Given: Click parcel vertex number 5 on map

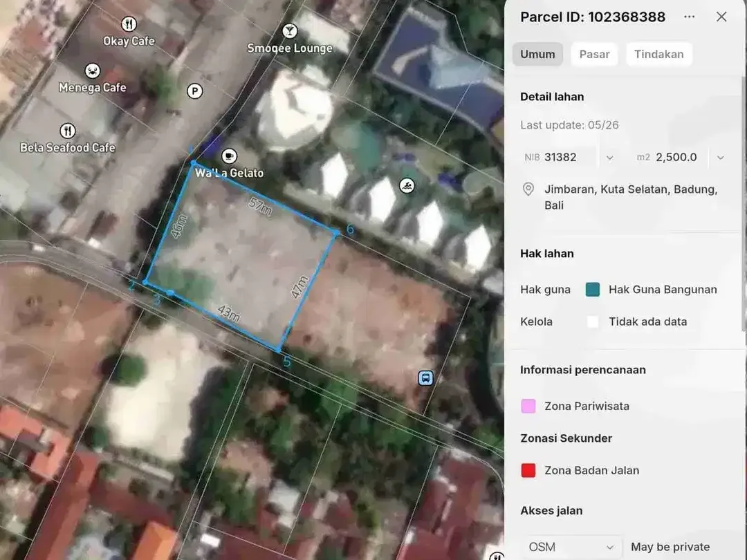Looking at the screenshot, I should tap(287, 362).
